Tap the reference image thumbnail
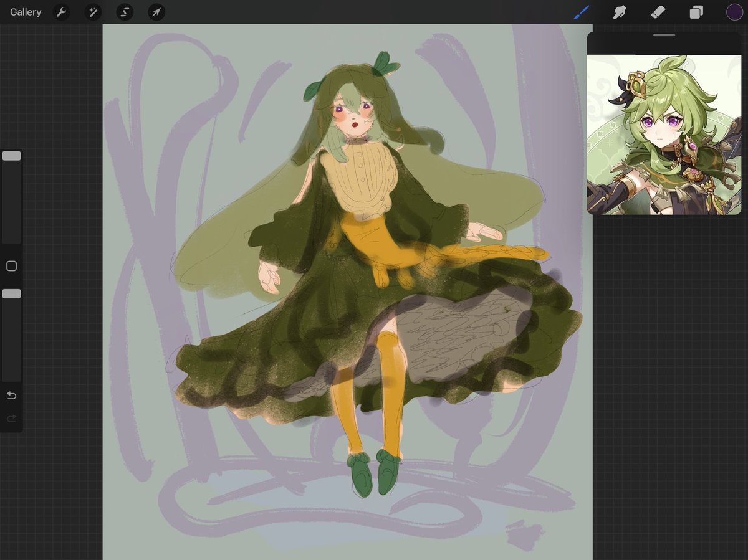 pyautogui.click(x=664, y=135)
